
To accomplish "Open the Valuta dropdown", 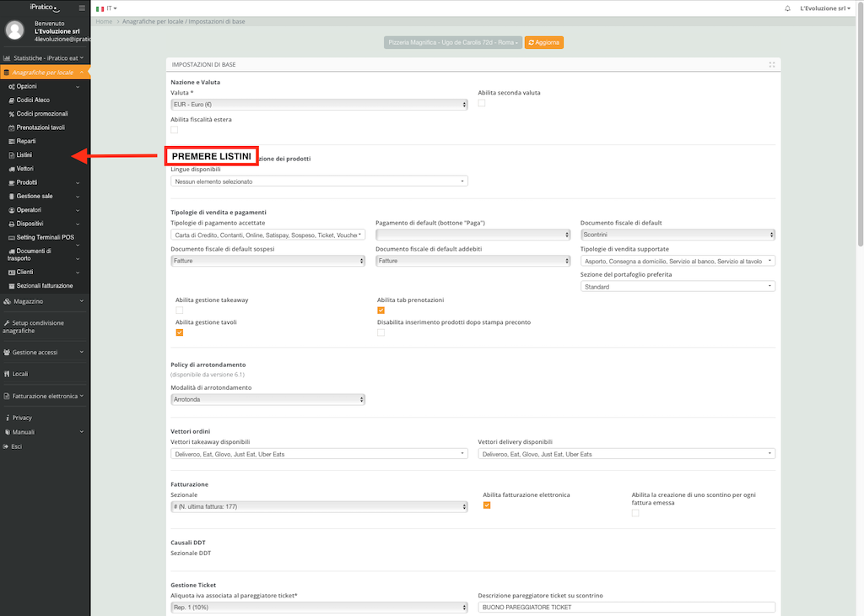I will point(319,105).
